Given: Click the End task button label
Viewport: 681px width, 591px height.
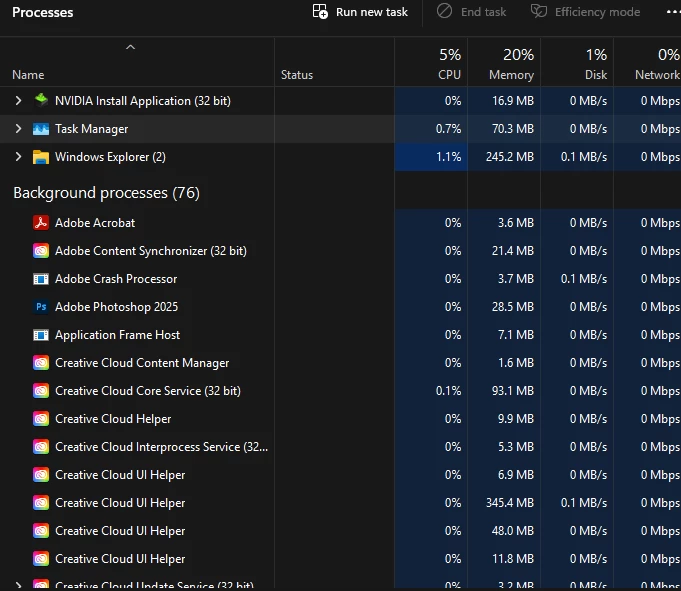Looking at the screenshot, I should click(x=483, y=12).
